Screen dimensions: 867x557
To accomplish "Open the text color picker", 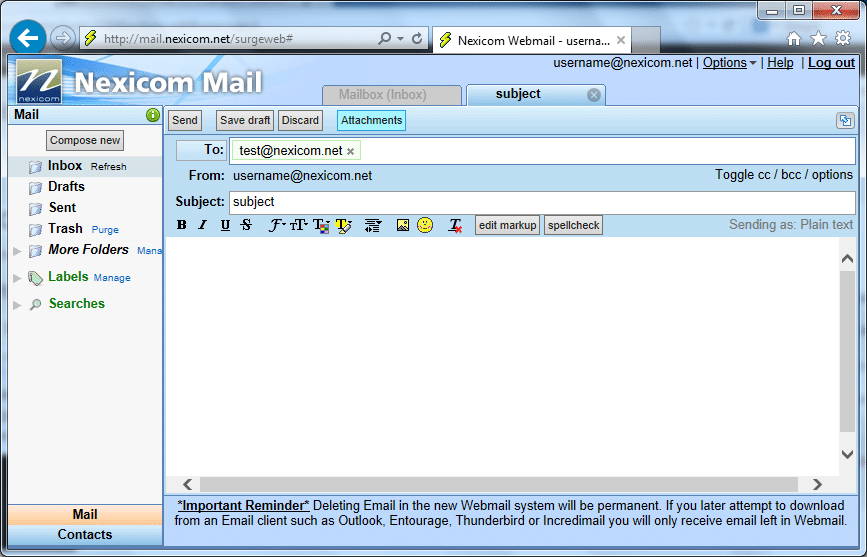I will pyautogui.click(x=321, y=226).
